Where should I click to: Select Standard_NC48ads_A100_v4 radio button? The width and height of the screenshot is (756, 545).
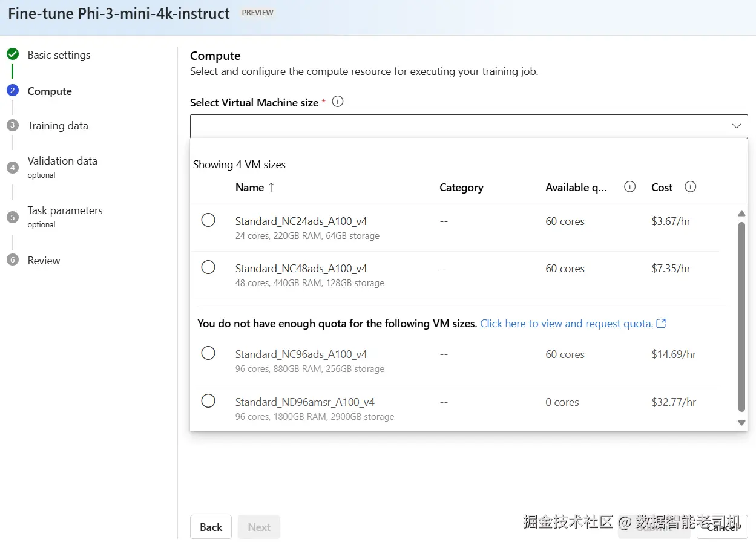click(208, 267)
